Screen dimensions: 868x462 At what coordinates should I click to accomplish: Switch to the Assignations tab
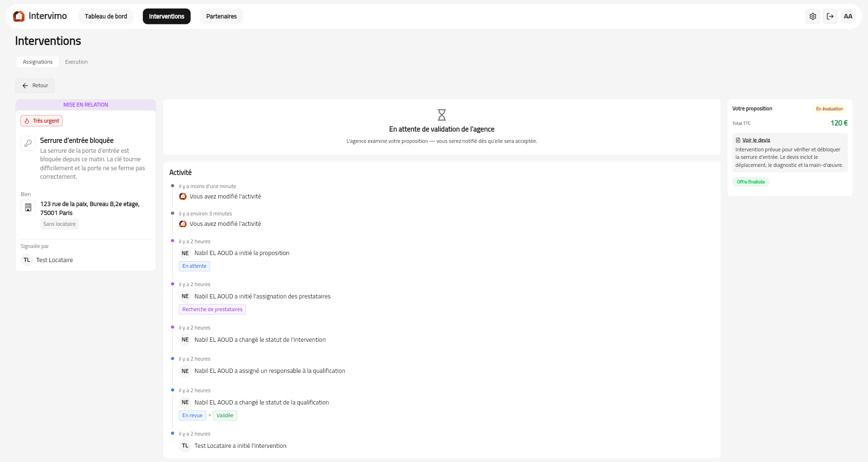point(38,62)
